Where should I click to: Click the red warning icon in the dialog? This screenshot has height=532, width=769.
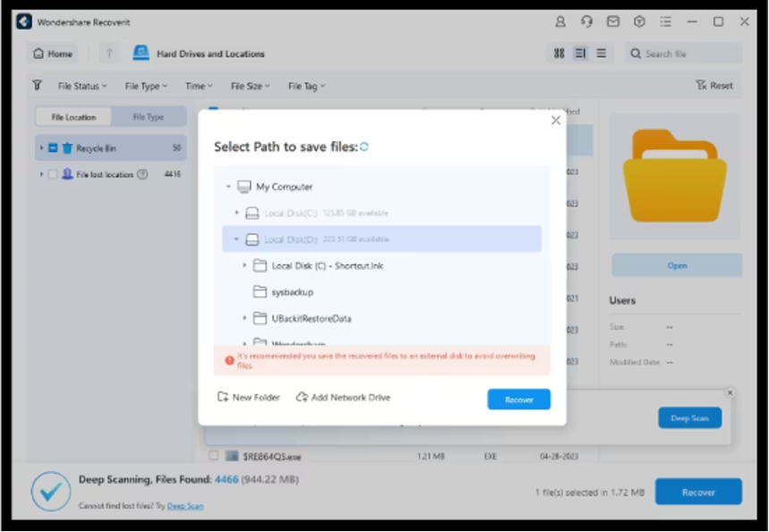point(229,360)
